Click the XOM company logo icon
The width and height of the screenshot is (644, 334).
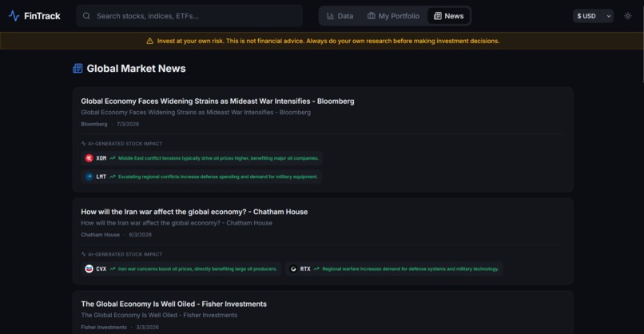[89, 158]
